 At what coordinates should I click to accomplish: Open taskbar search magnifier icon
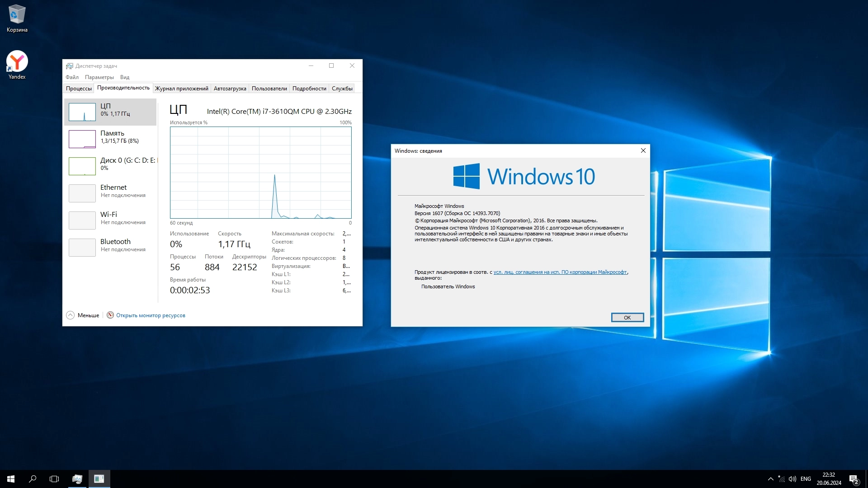[x=33, y=479]
